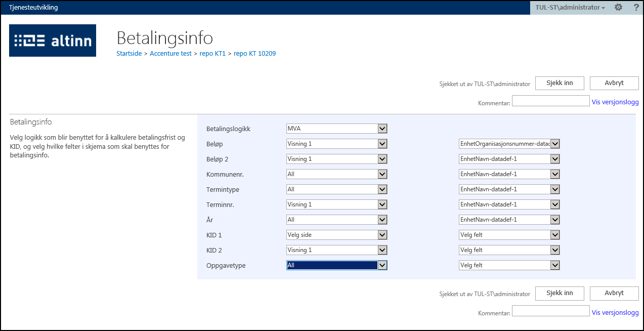
Task: Open the Beløp page dropdown
Action: (336, 144)
